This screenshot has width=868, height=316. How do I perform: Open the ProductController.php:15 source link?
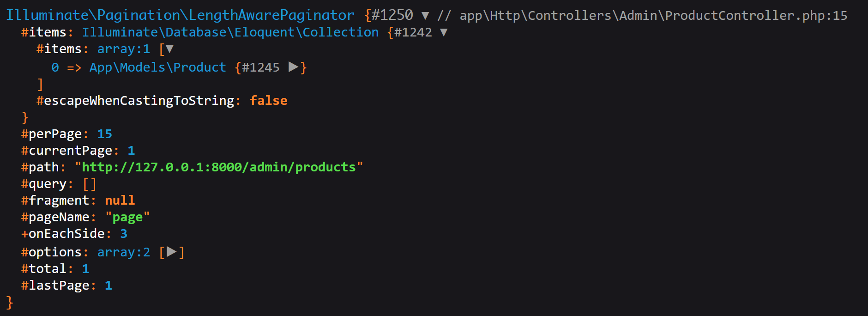pyautogui.click(x=653, y=16)
